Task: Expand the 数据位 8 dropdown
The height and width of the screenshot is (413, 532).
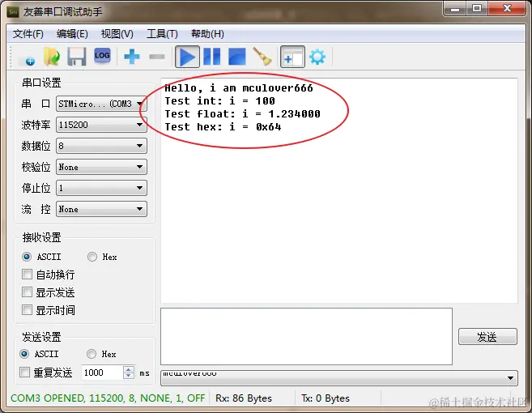Action: click(x=101, y=146)
